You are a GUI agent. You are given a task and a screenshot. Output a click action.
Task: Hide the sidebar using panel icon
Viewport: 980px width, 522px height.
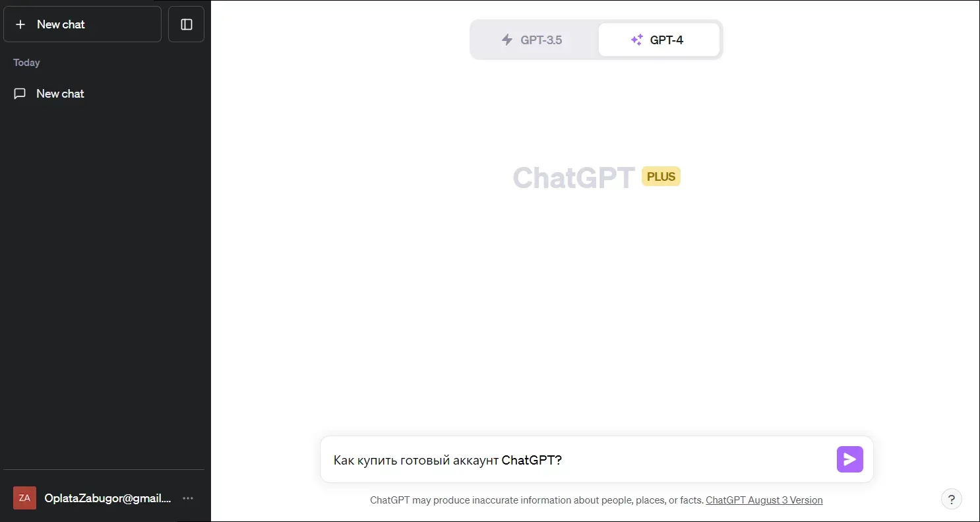[x=187, y=24]
